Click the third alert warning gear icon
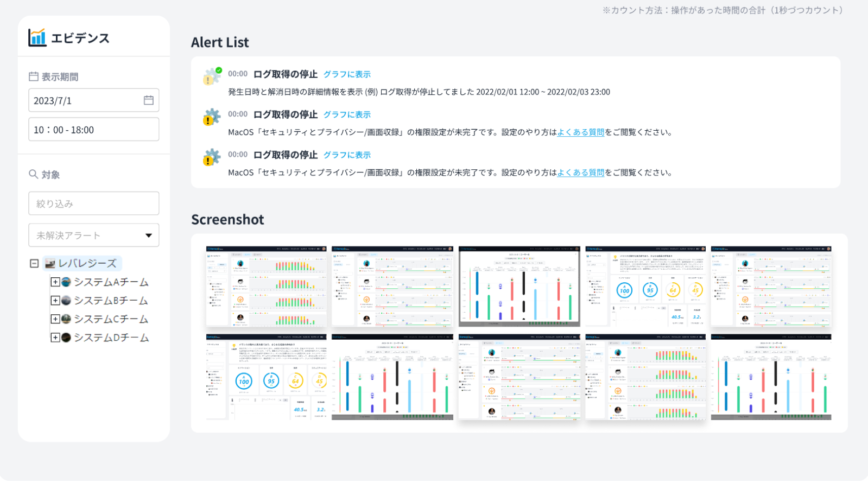This screenshot has width=868, height=481. pos(212,158)
